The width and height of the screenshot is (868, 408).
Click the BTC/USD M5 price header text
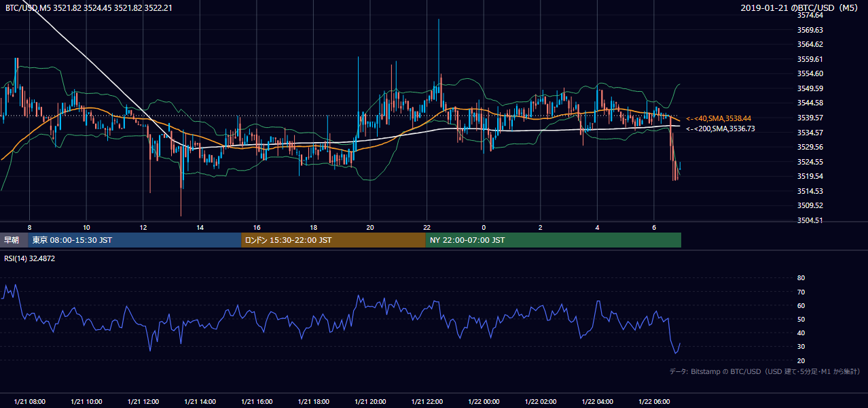pos(88,7)
